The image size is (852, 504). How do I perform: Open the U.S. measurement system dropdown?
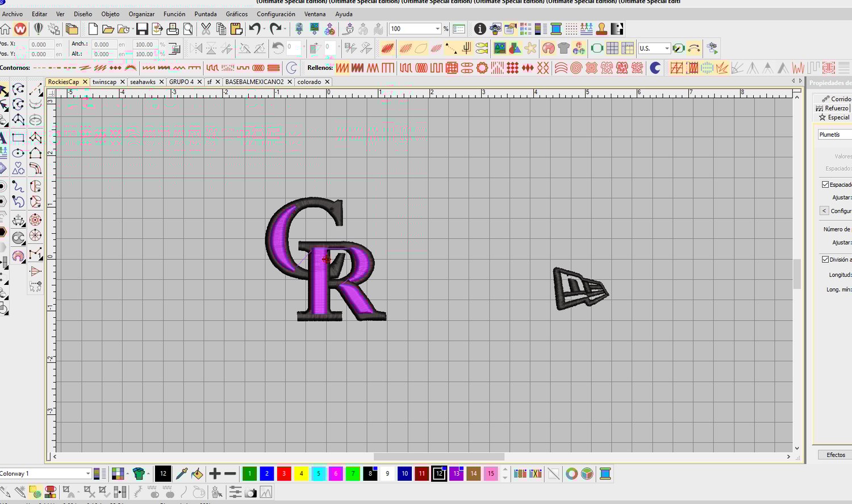pyautogui.click(x=667, y=49)
